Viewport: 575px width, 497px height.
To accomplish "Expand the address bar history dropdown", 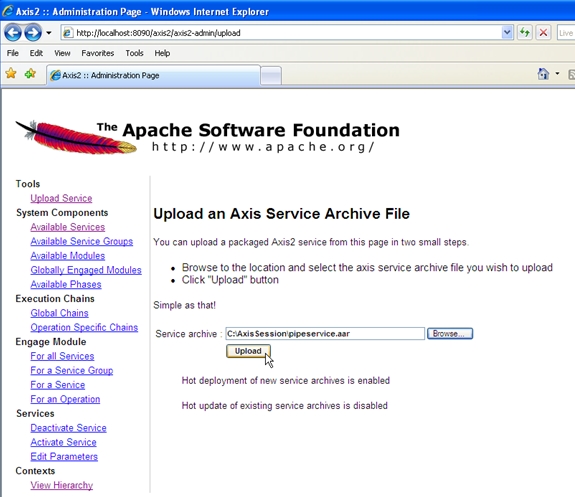I will pos(507,33).
